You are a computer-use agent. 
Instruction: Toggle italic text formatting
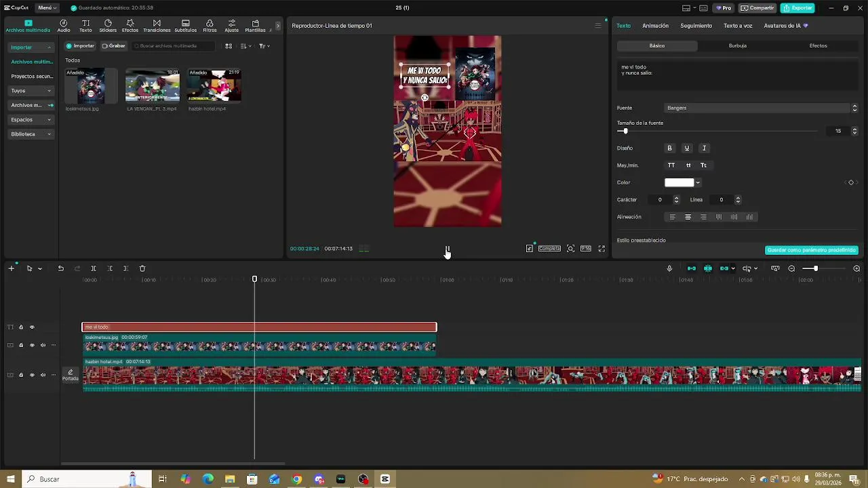click(x=704, y=148)
